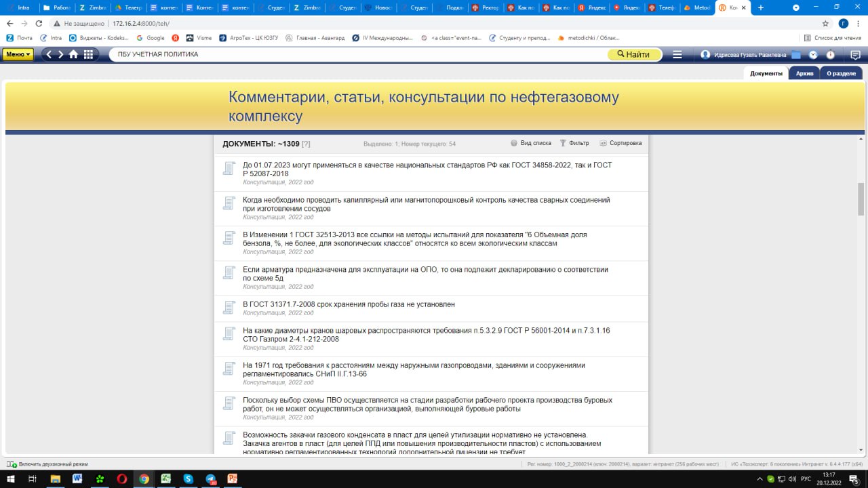Open document about Изменение 1 ГОСТ 32513-2013

[415, 239]
